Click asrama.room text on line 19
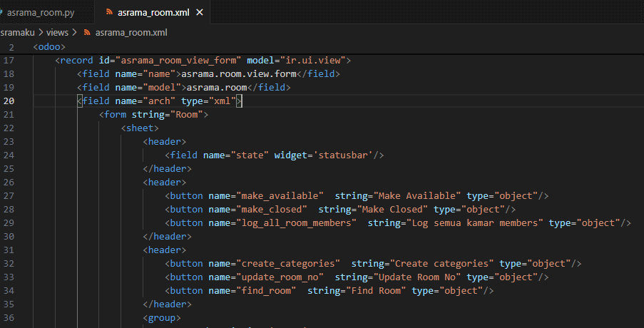Screen dimensions: 644x328 tap(217, 88)
